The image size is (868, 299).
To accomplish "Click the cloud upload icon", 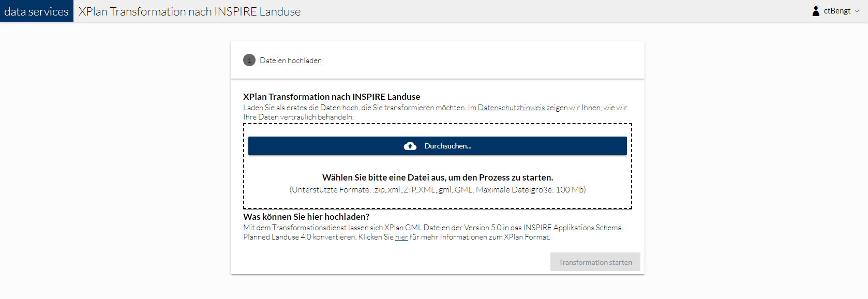I will coord(410,146).
